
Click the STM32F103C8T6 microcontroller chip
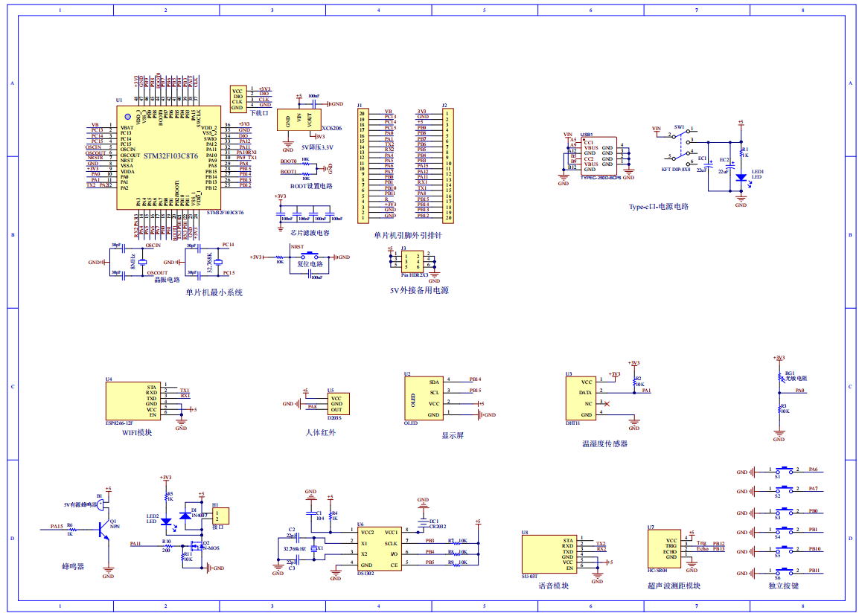pyautogui.click(x=159, y=158)
